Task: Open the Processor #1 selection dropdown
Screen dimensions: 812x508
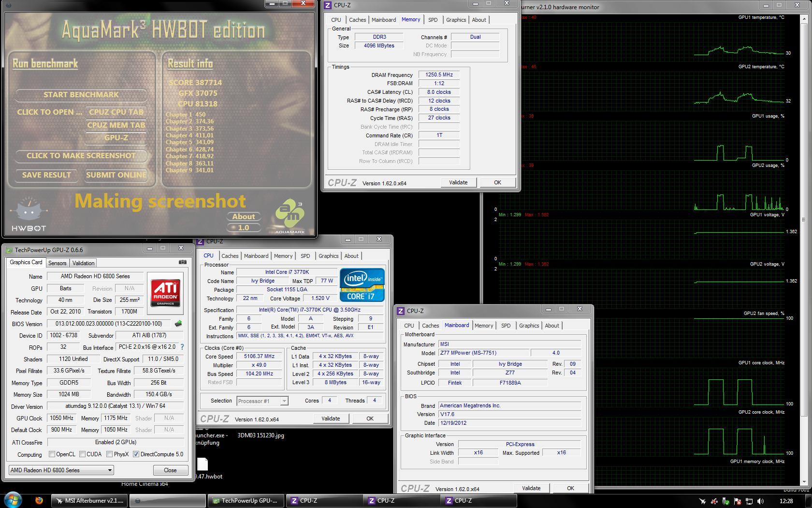Action: pyautogui.click(x=262, y=401)
